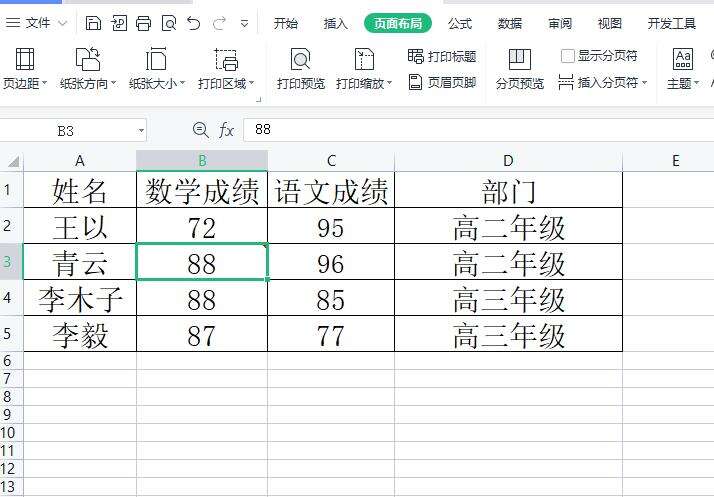The image size is (714, 497).
Task: Click cell 李木子
Action: 80,298
